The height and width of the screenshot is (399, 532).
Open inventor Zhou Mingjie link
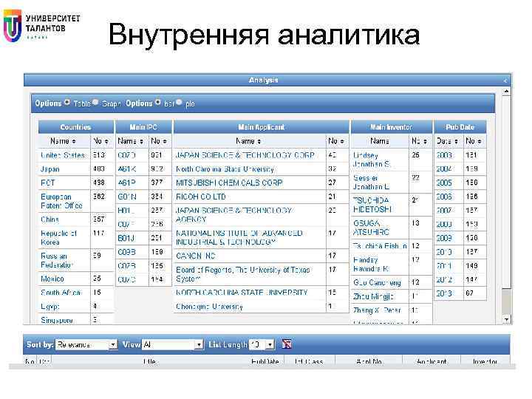[373, 296]
